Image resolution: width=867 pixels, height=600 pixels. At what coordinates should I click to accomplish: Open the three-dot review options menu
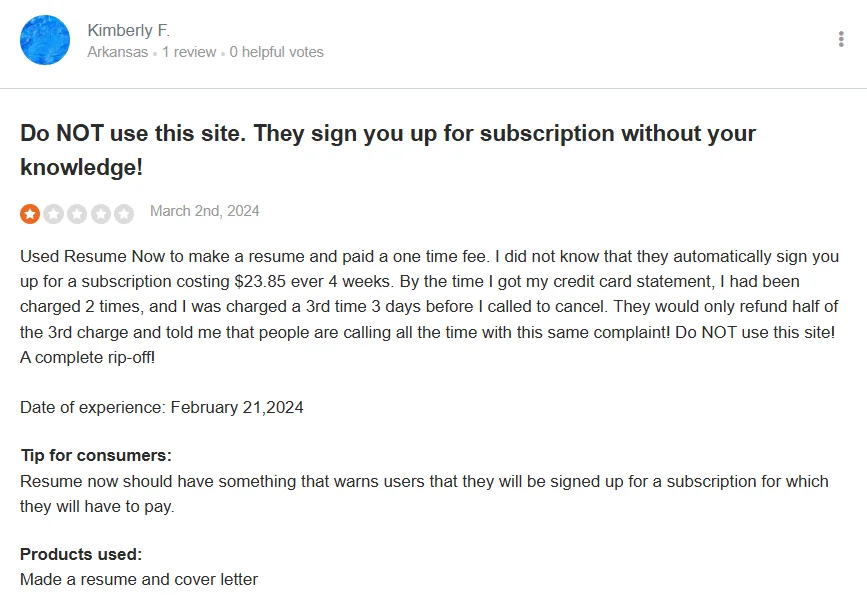[x=841, y=39]
